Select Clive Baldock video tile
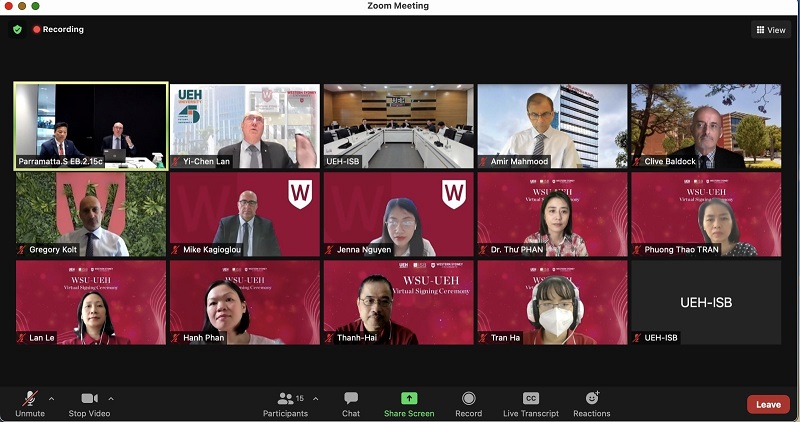 pos(706,126)
